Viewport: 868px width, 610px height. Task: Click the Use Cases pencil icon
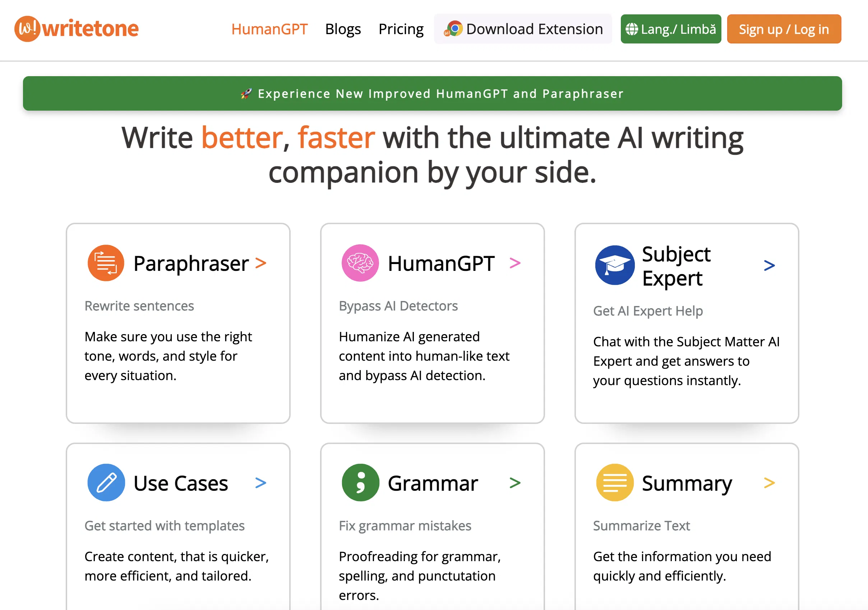[x=106, y=482]
